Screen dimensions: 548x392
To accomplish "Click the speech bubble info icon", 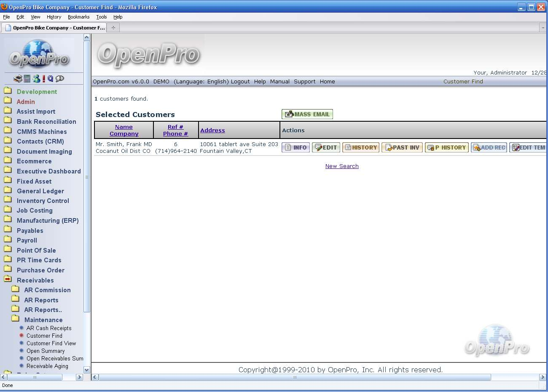I will click(x=60, y=79).
